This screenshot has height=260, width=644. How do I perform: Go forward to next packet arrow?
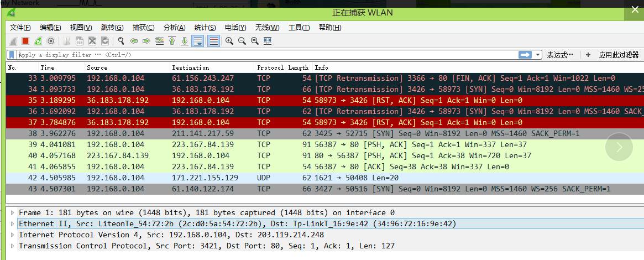146,41
